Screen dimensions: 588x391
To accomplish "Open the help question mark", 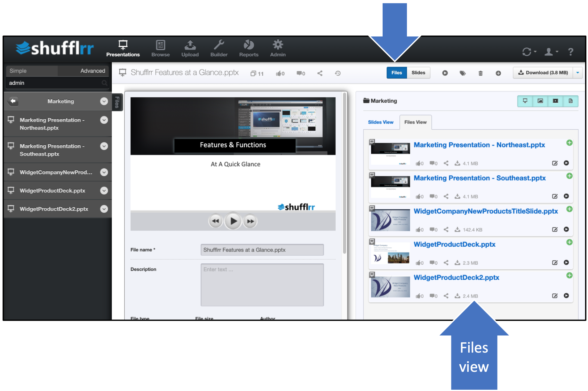I will pos(570,52).
